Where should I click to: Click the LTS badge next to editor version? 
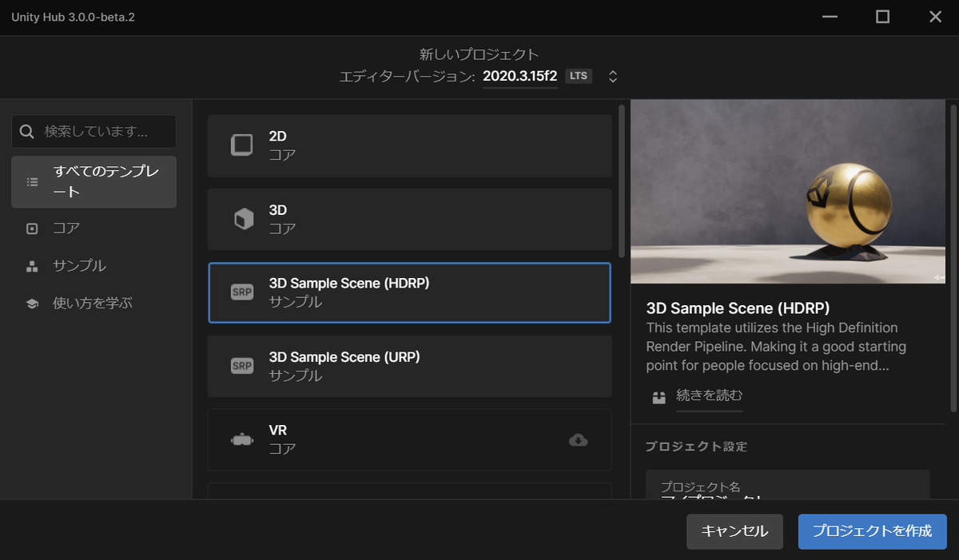[x=579, y=76]
